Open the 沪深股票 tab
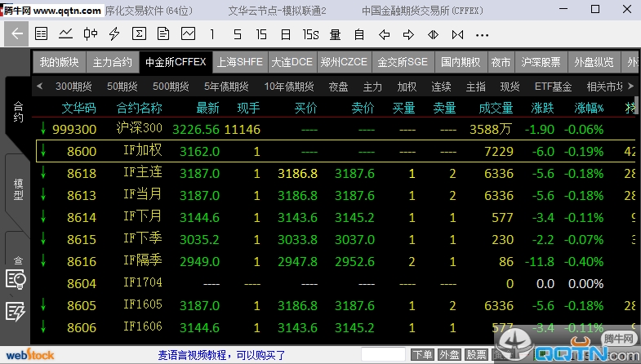This screenshot has height=364, width=641. [x=541, y=62]
